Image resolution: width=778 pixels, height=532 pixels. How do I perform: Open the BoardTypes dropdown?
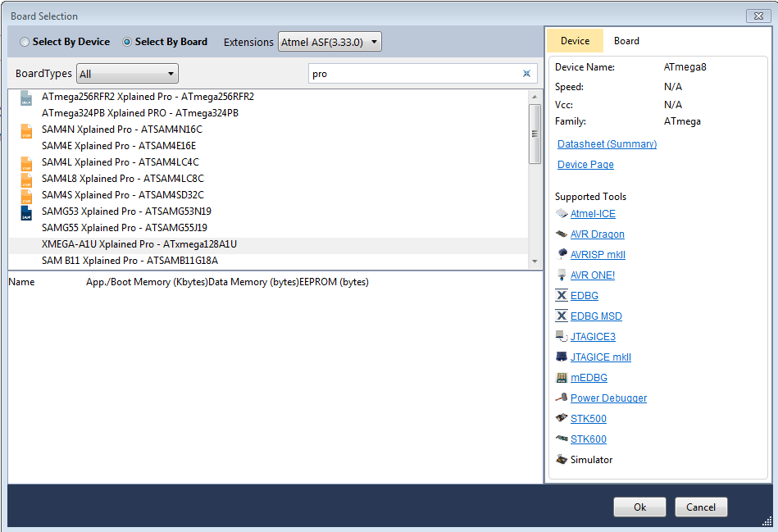[127, 74]
